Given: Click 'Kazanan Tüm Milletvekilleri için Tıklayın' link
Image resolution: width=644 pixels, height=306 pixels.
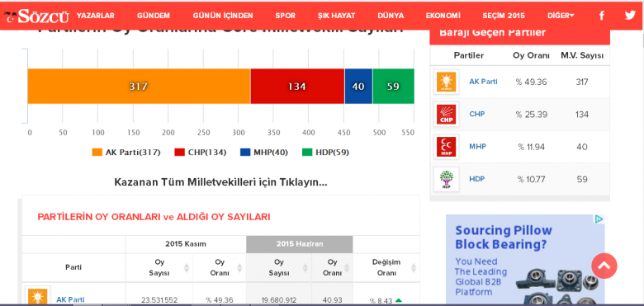Looking at the screenshot, I should coord(220,182).
